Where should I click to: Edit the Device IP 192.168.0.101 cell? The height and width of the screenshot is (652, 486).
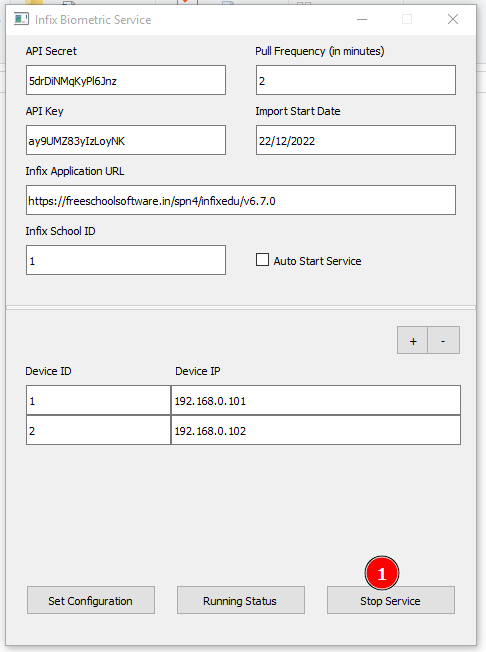pos(316,400)
